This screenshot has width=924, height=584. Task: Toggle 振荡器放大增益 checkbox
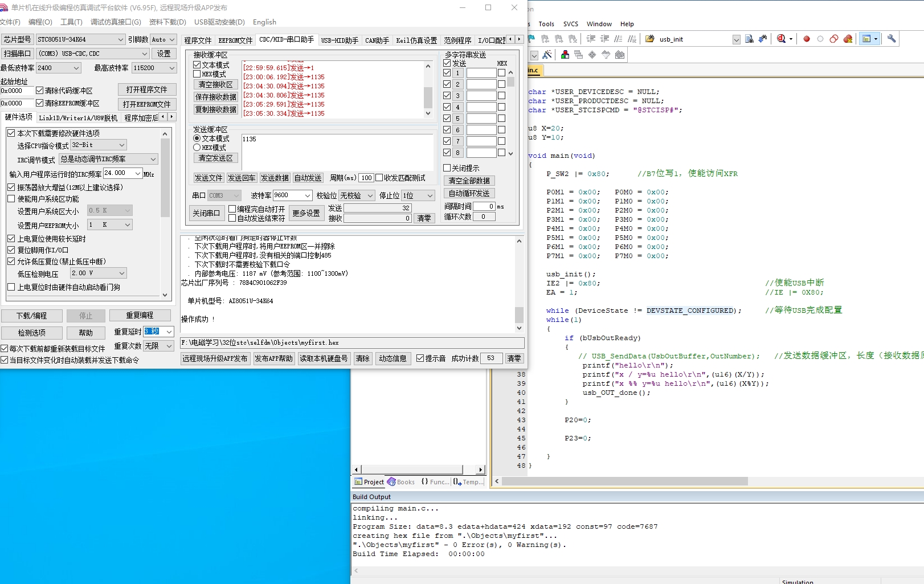point(11,187)
